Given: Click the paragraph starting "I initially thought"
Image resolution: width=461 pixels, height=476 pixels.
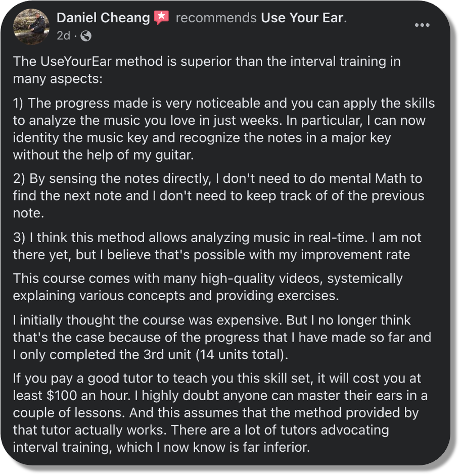Looking at the screenshot, I should point(220,337).
